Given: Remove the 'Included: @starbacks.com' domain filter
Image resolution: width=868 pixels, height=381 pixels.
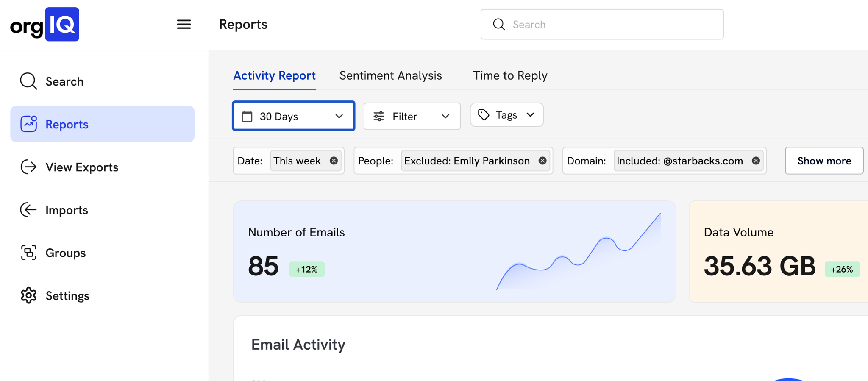Looking at the screenshot, I should 756,161.
